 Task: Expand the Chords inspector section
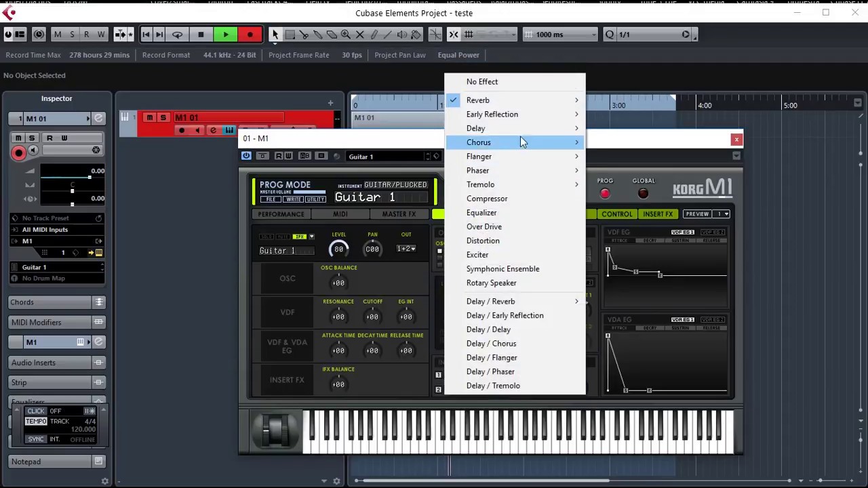tap(56, 302)
